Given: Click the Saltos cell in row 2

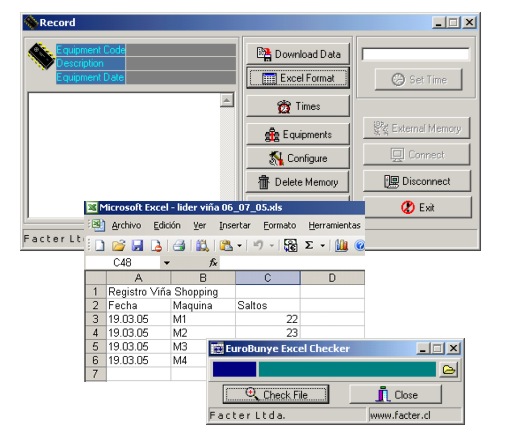Looking at the screenshot, I should pyautogui.click(x=267, y=305).
